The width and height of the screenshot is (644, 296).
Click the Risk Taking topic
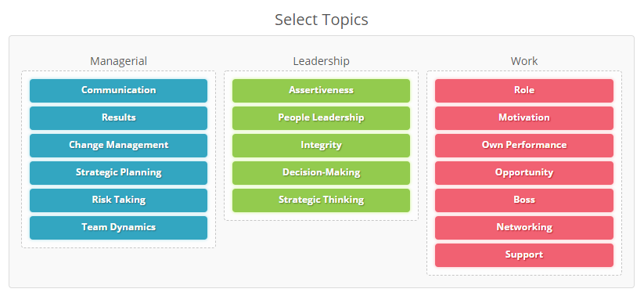pyautogui.click(x=118, y=200)
